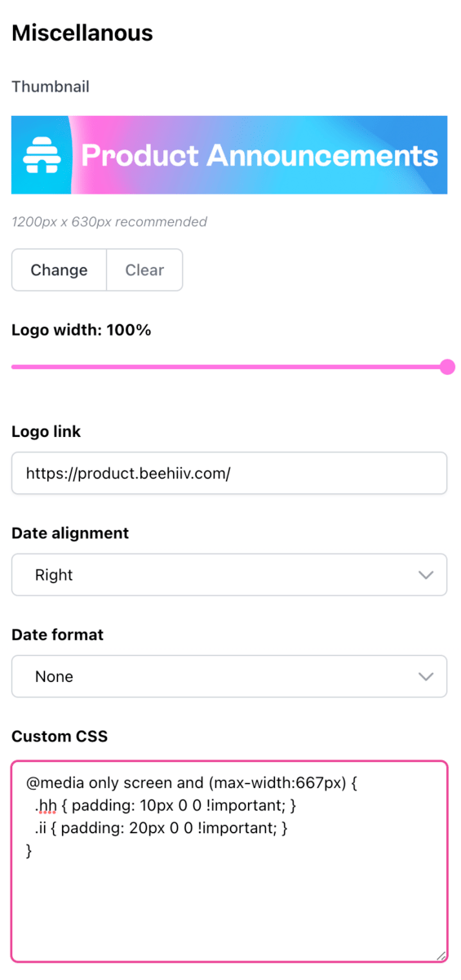
Task: Open the Date alignment dropdown showing Right
Action: tap(229, 575)
